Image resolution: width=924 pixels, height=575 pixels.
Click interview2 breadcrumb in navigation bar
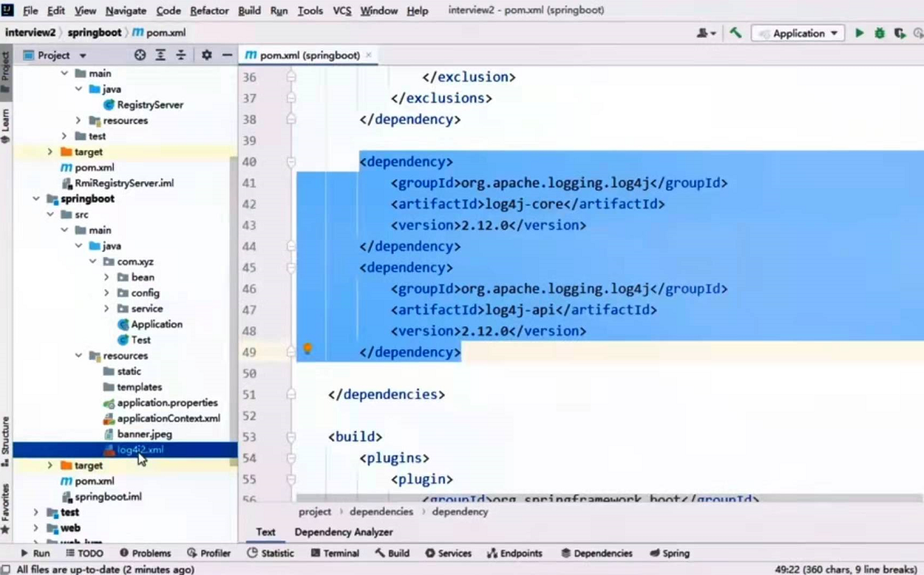30,32
